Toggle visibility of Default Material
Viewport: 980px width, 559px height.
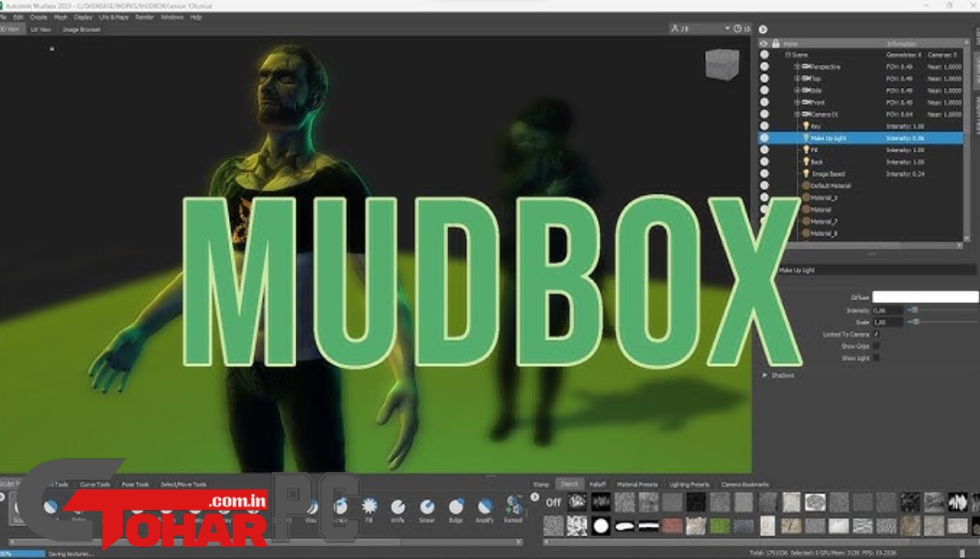pos(764,185)
